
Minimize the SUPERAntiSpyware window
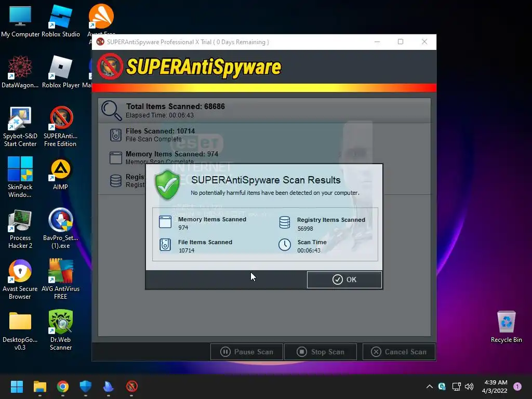click(377, 42)
